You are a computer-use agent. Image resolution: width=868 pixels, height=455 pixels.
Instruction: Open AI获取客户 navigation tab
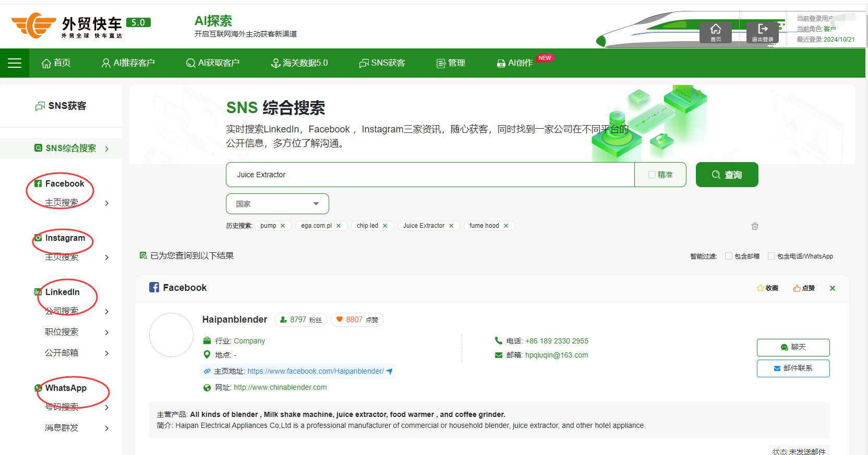coord(213,63)
